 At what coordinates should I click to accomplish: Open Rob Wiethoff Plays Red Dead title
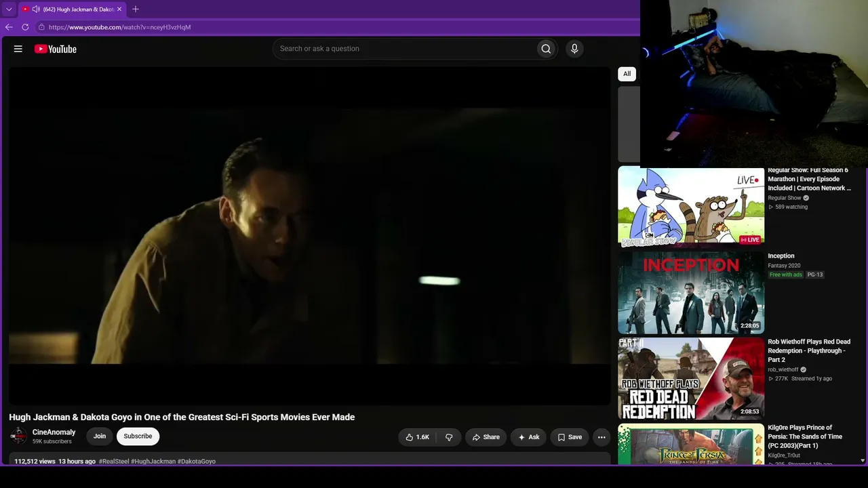tap(809, 350)
